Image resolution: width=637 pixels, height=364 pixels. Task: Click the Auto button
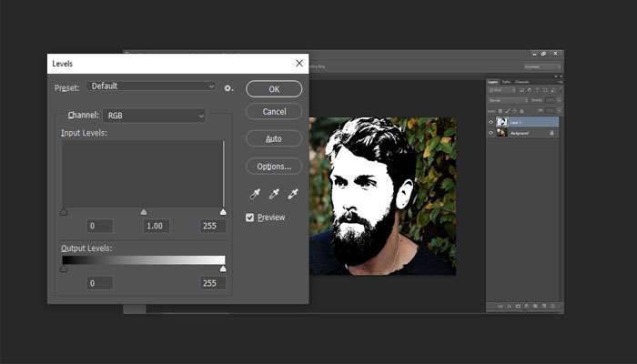[273, 138]
